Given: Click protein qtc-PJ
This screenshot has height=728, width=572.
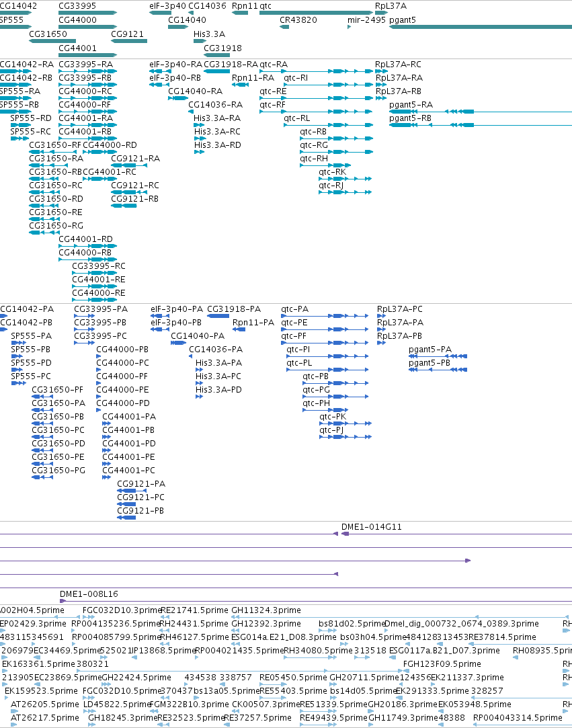Looking at the screenshot, I should (x=345, y=437).
